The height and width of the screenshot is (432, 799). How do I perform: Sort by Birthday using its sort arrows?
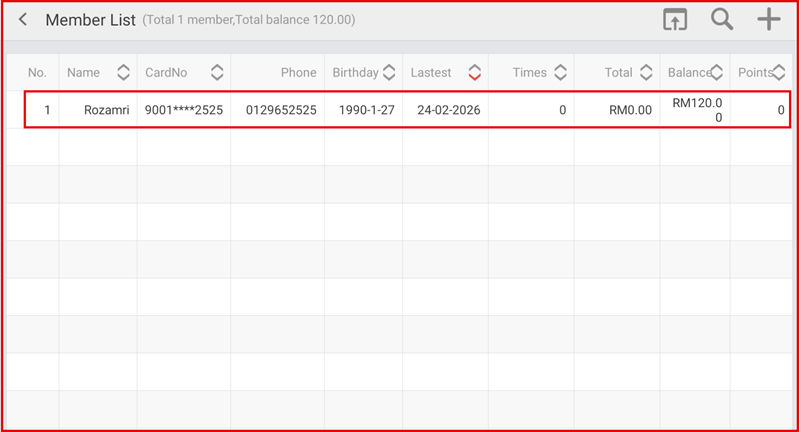390,72
